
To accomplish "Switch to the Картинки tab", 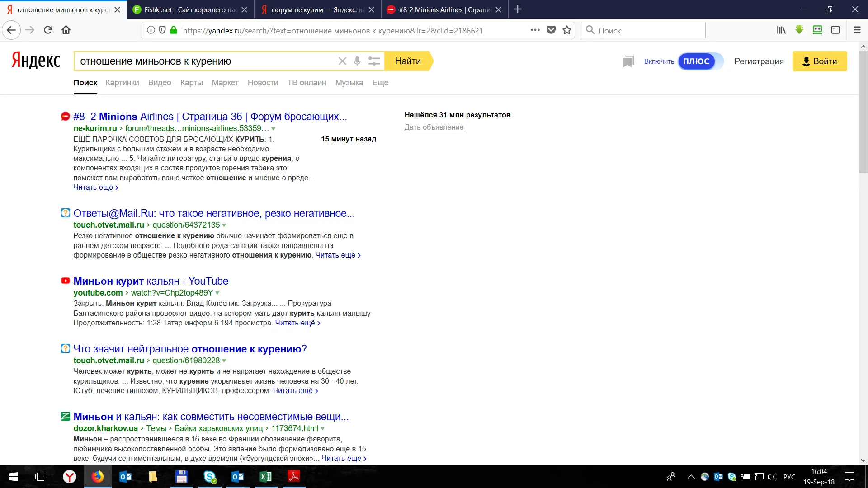I will 122,83.
